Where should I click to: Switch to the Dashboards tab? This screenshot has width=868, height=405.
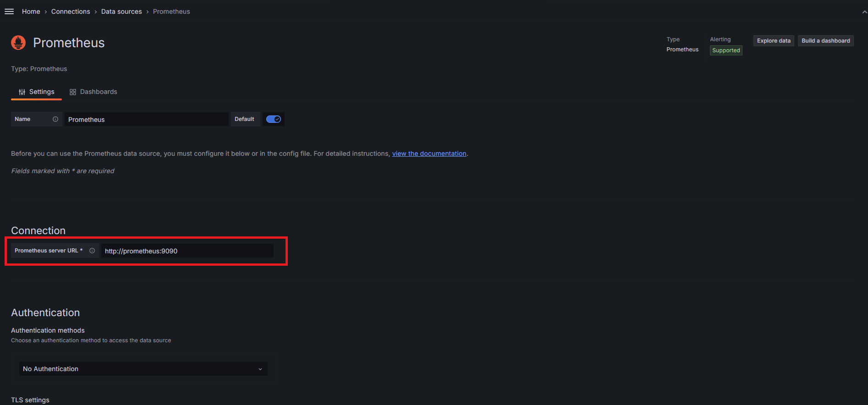click(x=93, y=92)
